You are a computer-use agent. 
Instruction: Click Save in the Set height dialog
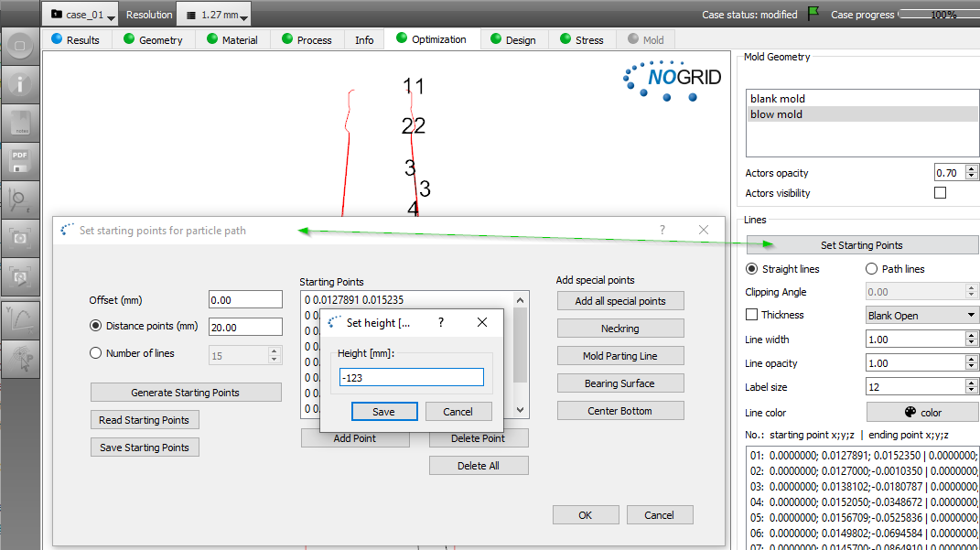[384, 411]
